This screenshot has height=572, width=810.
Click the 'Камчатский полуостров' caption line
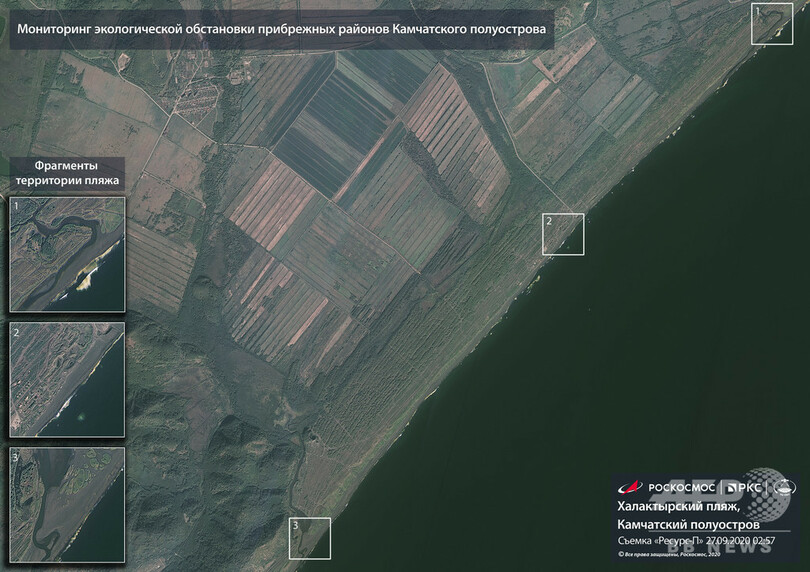pos(687,525)
